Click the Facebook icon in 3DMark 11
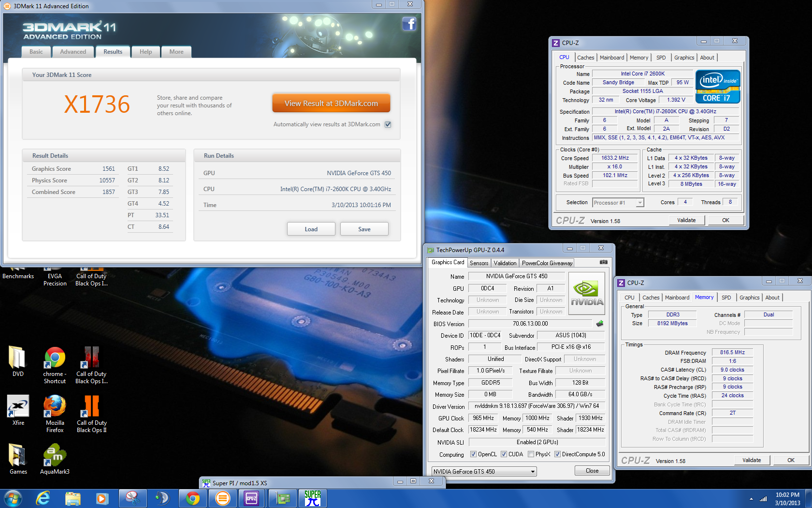Viewport: 812px width, 508px height. 409,24
